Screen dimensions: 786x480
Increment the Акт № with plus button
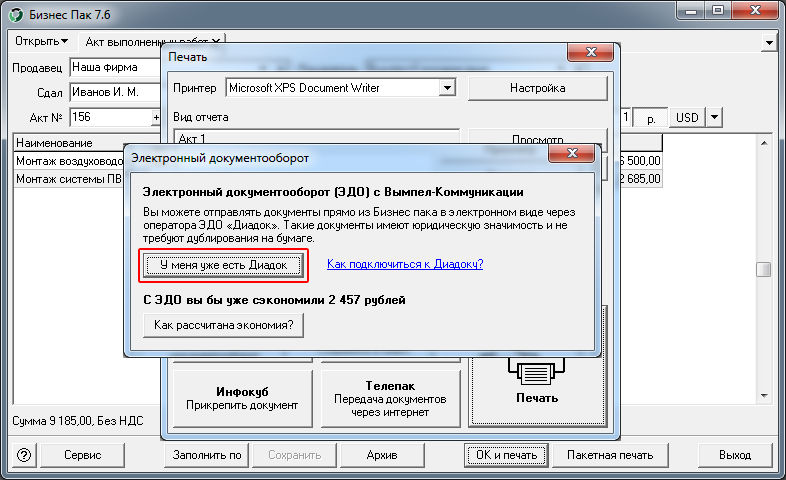156,117
